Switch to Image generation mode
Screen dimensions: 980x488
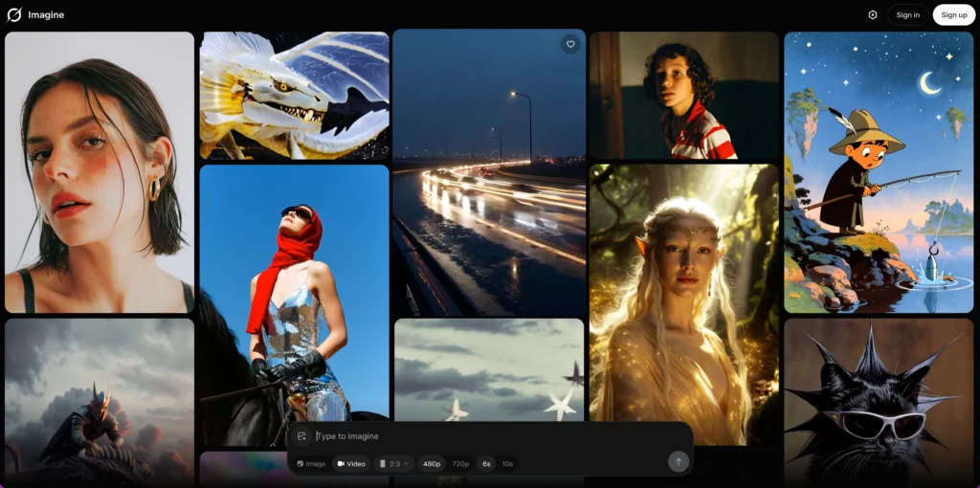[311, 464]
